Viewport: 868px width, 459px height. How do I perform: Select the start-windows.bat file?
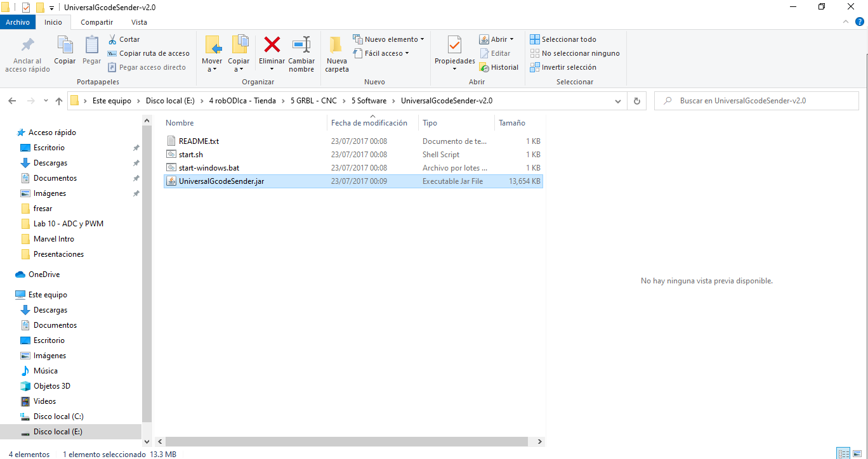pos(353,168)
